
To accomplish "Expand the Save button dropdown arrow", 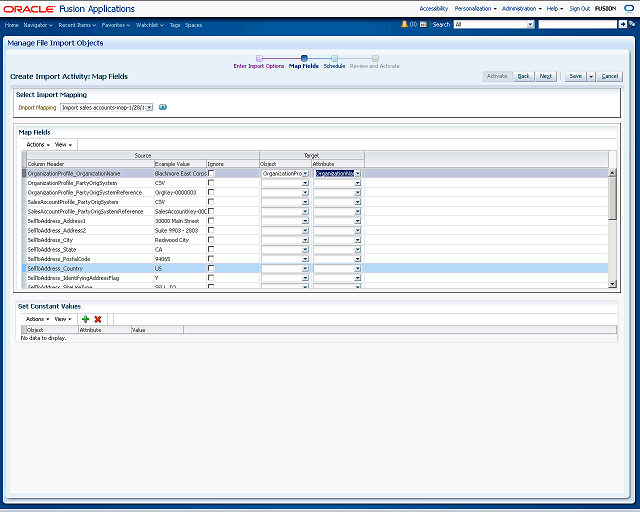I will click(591, 76).
